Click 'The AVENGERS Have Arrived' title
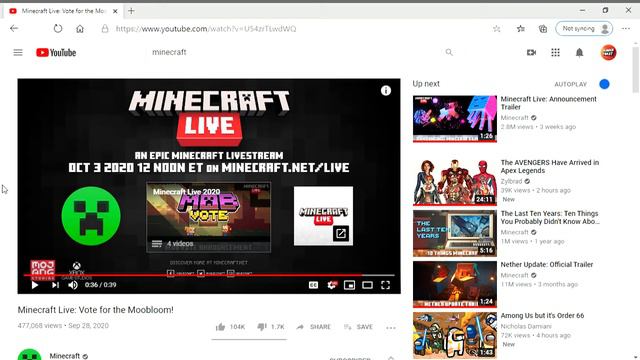Image resolution: width=640 pixels, height=360 pixels. click(550, 167)
